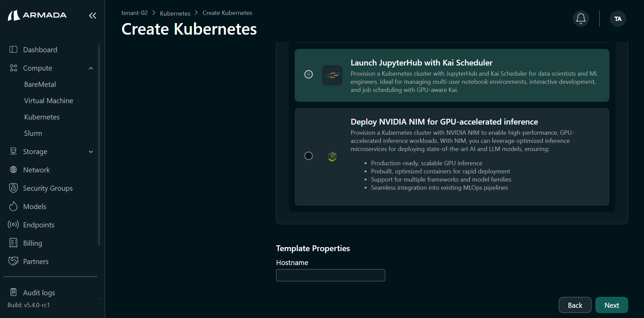Click the Audit logs clipboard icon
644x318 pixels.
tap(13, 293)
